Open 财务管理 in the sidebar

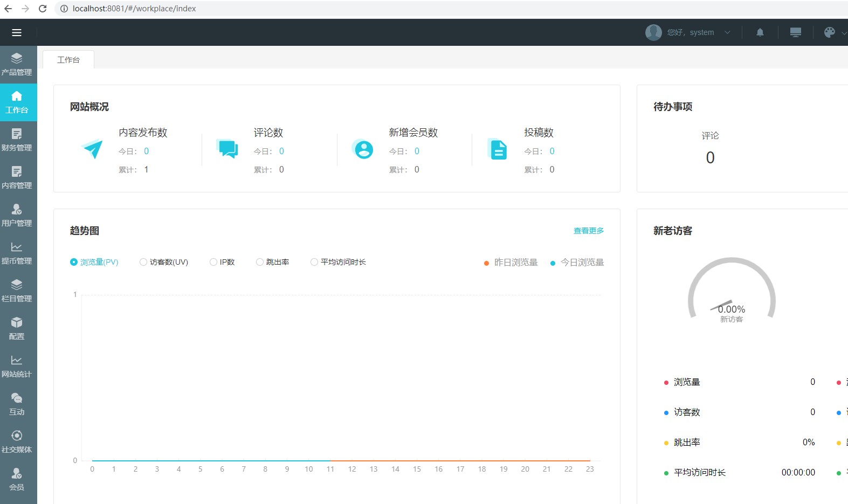click(17, 140)
